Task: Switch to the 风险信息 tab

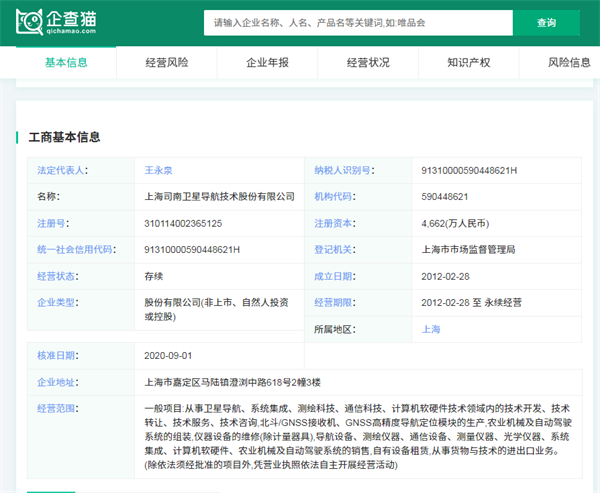Action: [568, 62]
